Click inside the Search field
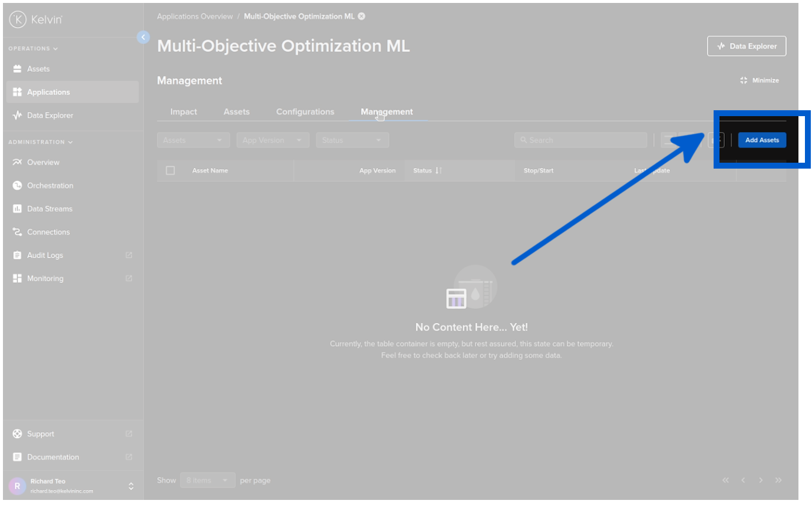 click(x=580, y=140)
